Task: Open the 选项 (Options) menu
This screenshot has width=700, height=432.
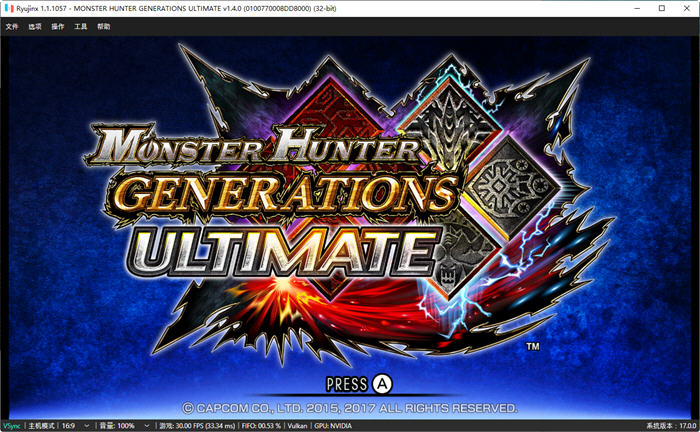Action: (x=35, y=27)
